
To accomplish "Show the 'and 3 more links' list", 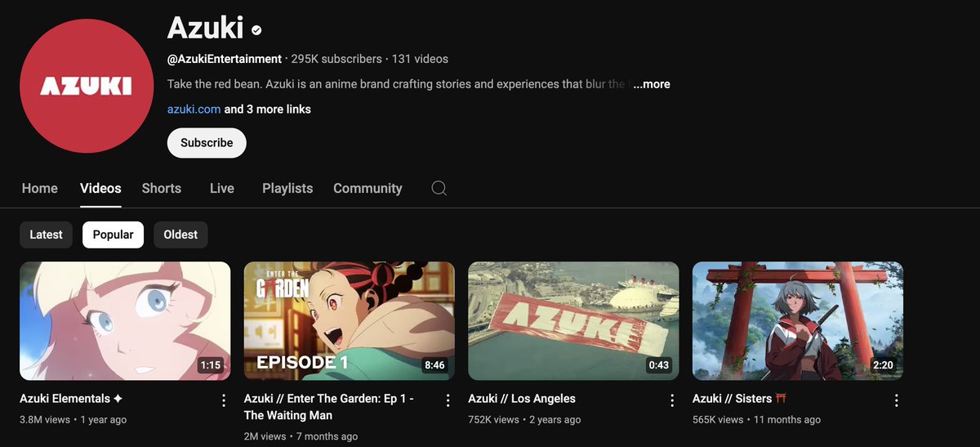I will [268, 109].
